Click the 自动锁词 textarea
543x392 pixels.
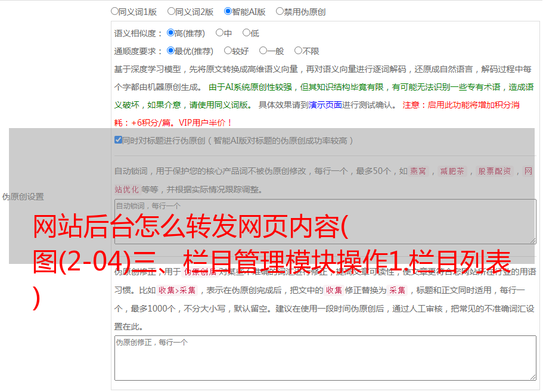pos(325,222)
